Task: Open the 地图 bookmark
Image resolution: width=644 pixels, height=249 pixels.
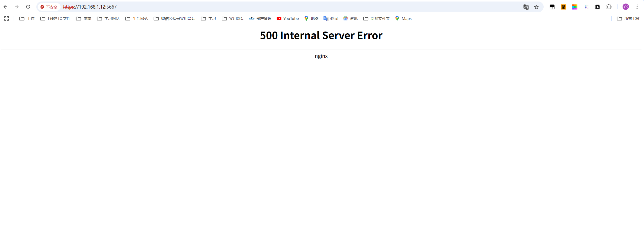Action: point(311,18)
